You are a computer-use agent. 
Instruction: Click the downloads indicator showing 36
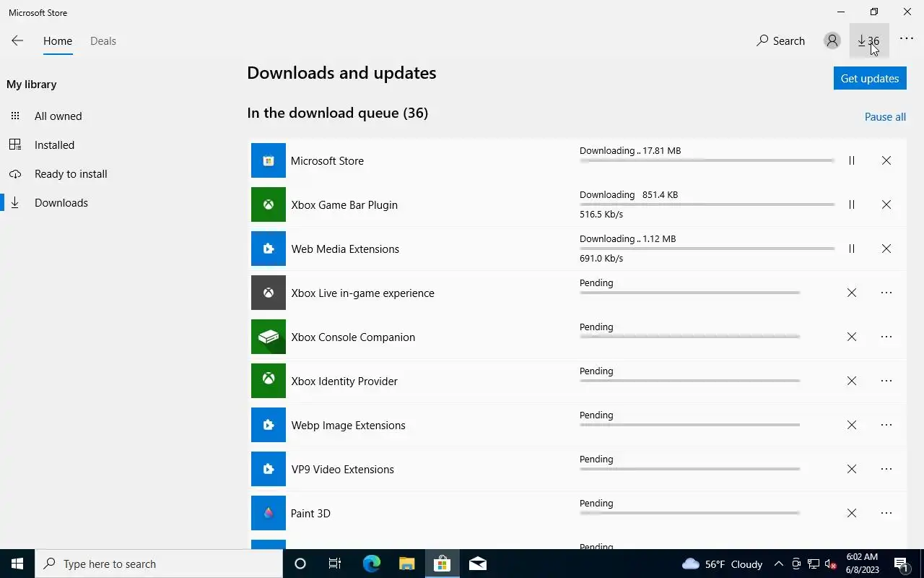[869, 41]
